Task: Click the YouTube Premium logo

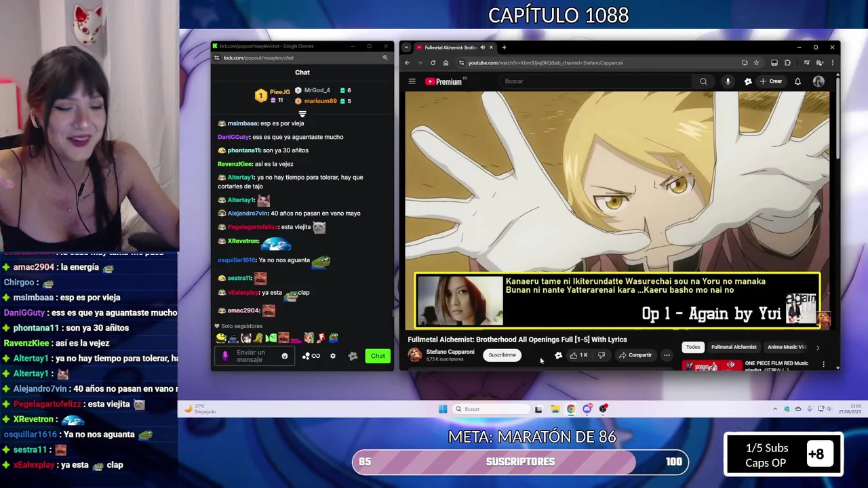Action: pyautogui.click(x=443, y=81)
